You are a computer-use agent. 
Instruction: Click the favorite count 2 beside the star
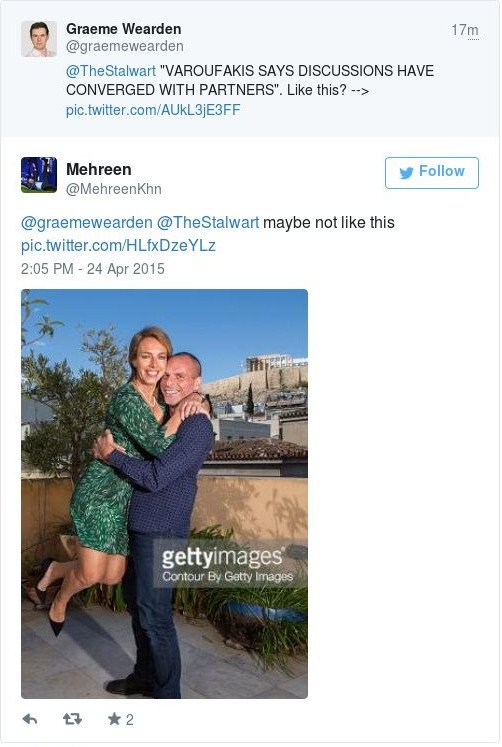pyautogui.click(x=130, y=719)
